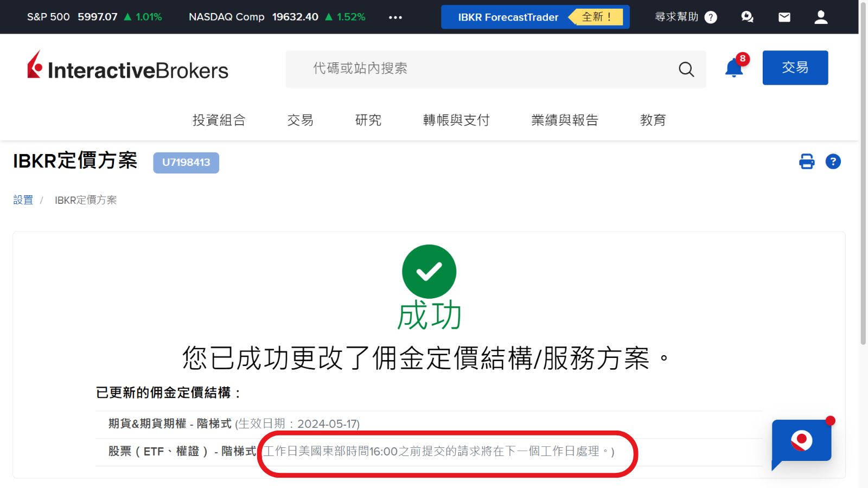Print the IBKR pricing plan page
Viewport: 868px width, 488px height.
(x=807, y=162)
